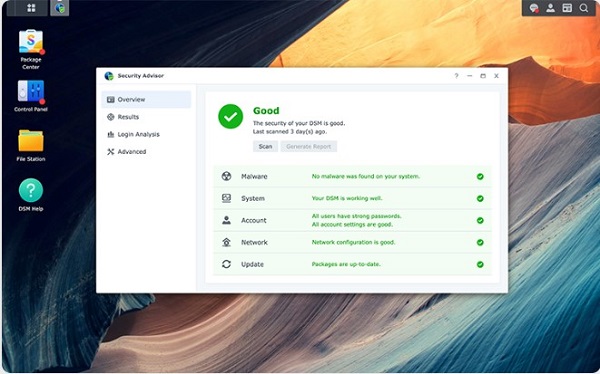Click the Account person icon
This screenshot has width=600, height=374.
(x=227, y=220)
